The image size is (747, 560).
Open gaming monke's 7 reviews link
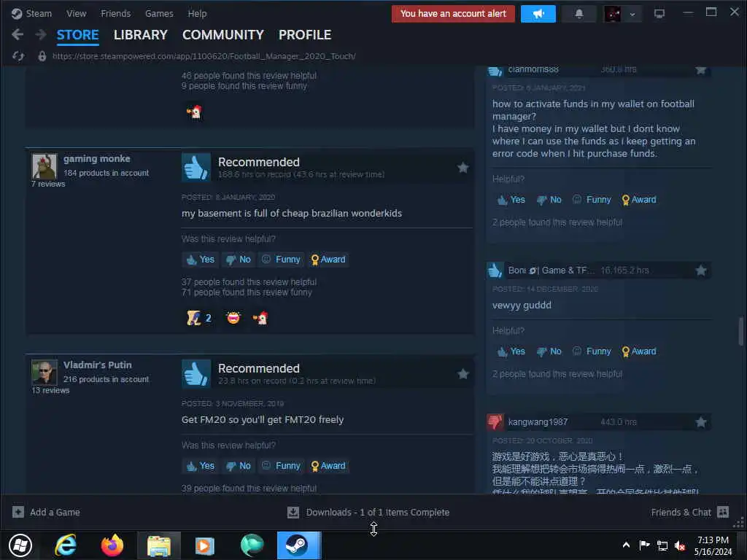pos(48,184)
